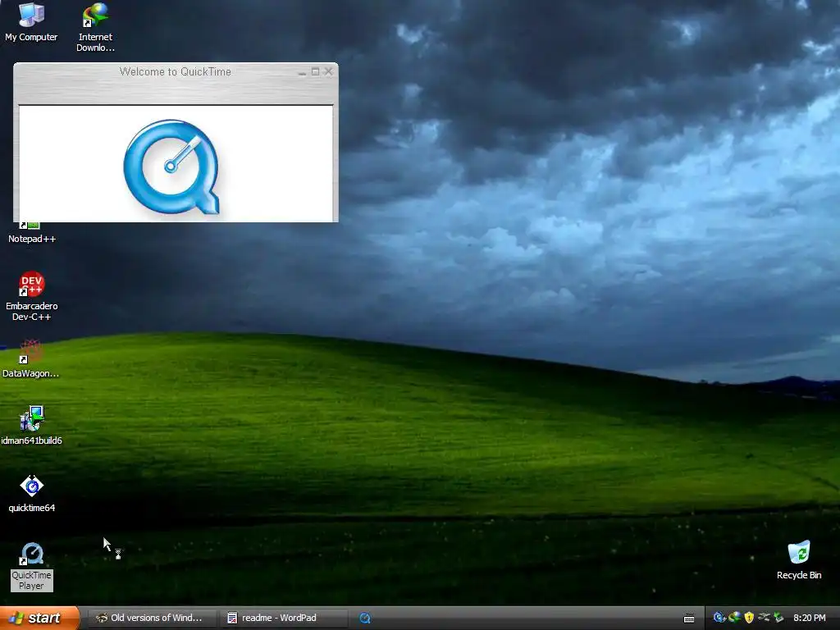The width and height of the screenshot is (840, 630).
Task: Minimize the Welcome to QuickTime window
Action: coord(302,72)
